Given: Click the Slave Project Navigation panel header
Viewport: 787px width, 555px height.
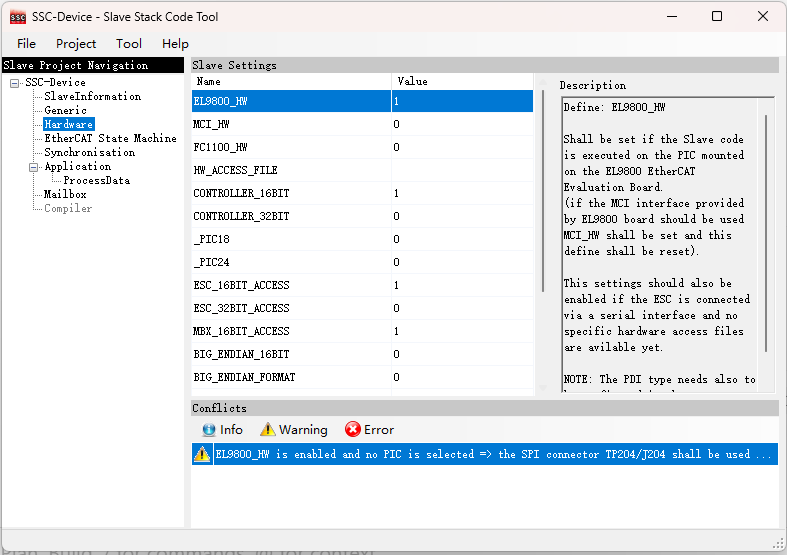Looking at the screenshot, I should [93, 65].
